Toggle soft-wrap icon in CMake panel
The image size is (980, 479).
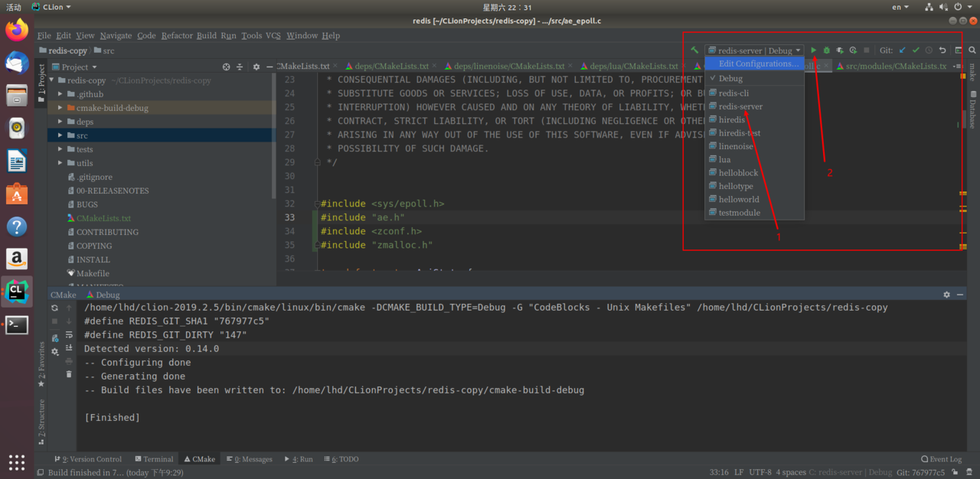coord(69,334)
